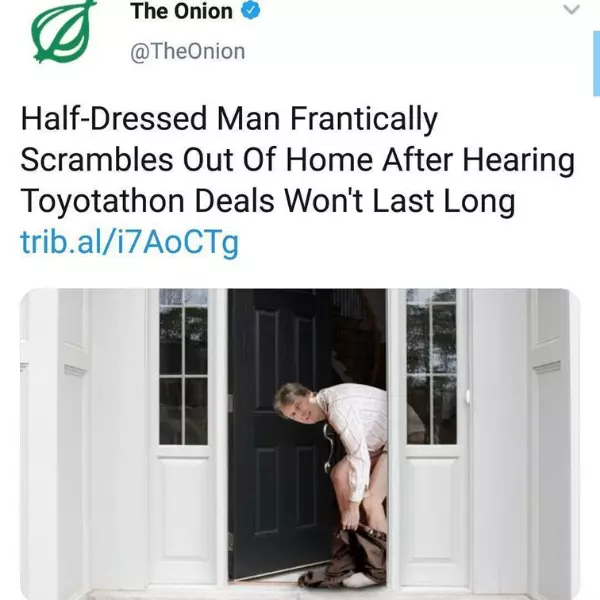
Task: Click the blue scrollbar on right edge
Action: (596, 64)
